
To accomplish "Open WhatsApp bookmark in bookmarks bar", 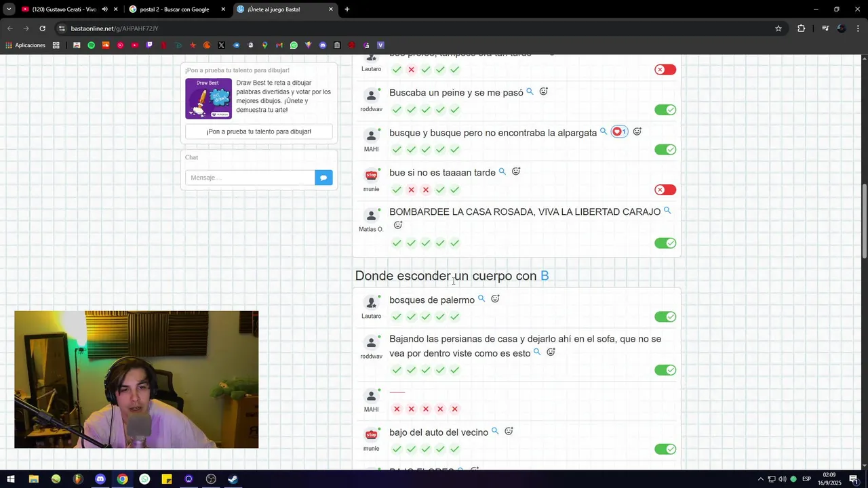I will click(294, 45).
